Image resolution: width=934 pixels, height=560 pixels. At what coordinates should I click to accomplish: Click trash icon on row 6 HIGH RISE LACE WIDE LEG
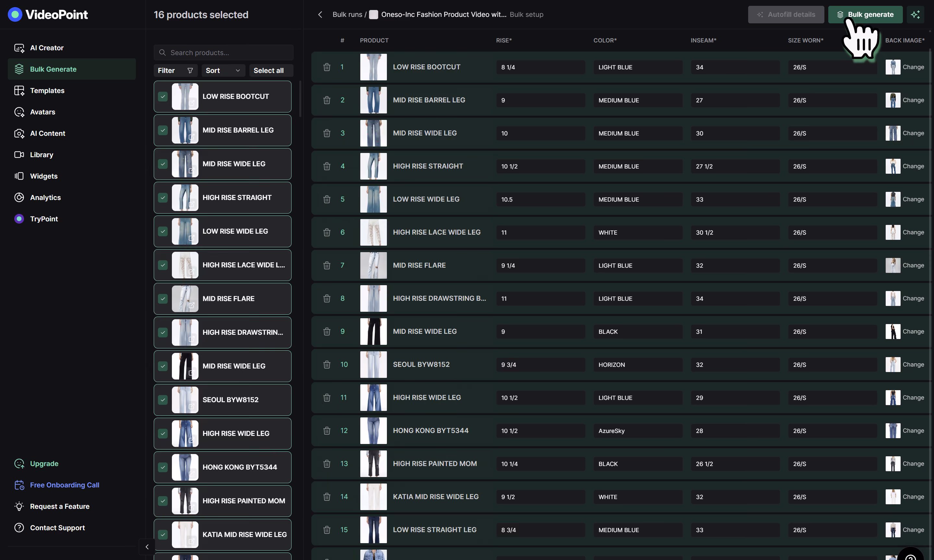pos(327,232)
